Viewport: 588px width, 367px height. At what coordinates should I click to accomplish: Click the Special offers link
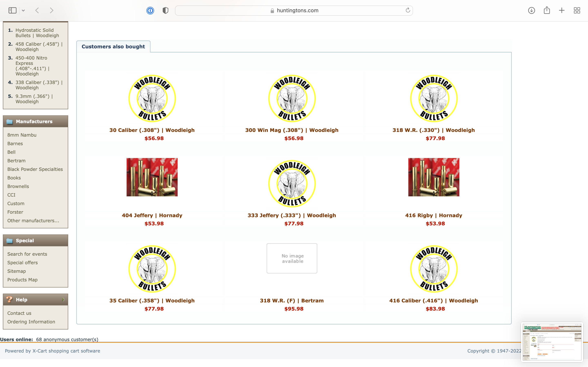point(22,263)
